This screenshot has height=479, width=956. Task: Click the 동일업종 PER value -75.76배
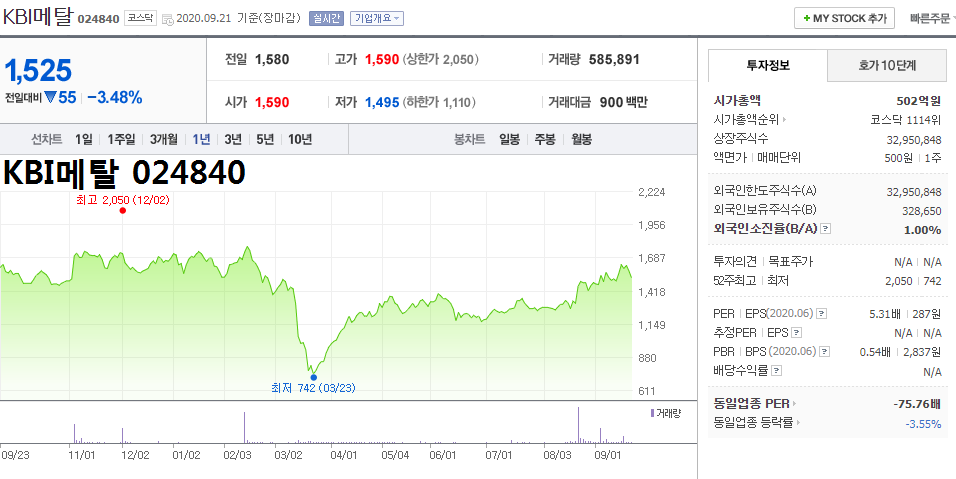pos(917,403)
